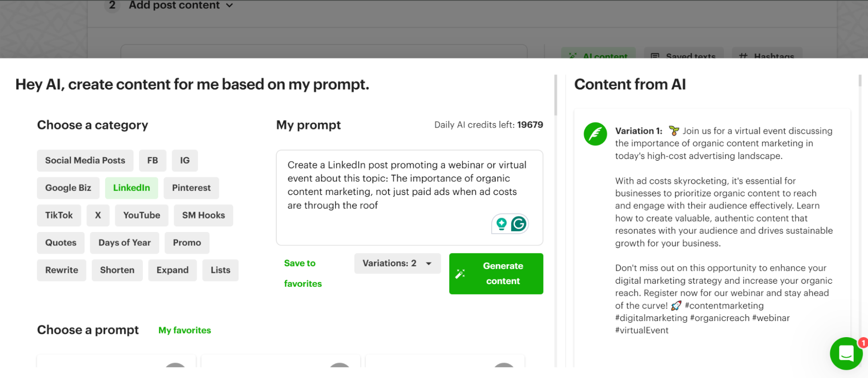Click the lightbulb suggestions icon near the prompt
This screenshot has width=868, height=378.
[x=502, y=223]
